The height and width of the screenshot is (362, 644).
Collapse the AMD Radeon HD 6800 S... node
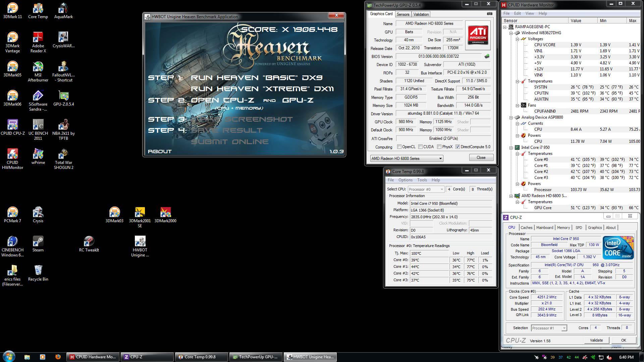[511, 196]
